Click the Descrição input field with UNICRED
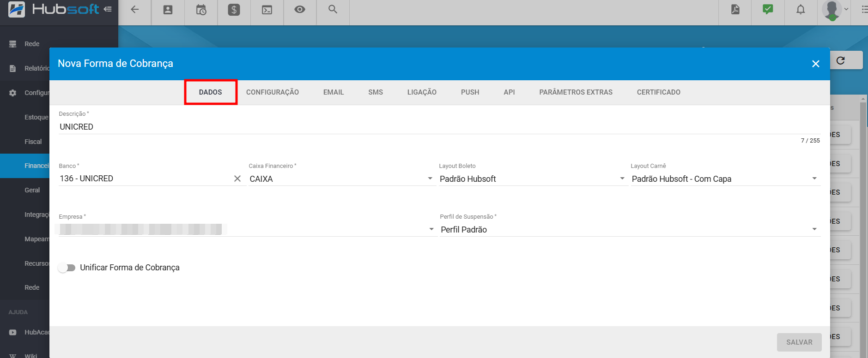The image size is (868, 358). click(439, 127)
